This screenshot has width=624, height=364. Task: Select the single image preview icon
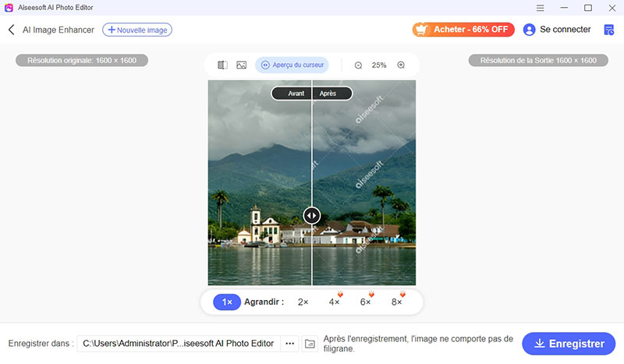[x=242, y=65]
